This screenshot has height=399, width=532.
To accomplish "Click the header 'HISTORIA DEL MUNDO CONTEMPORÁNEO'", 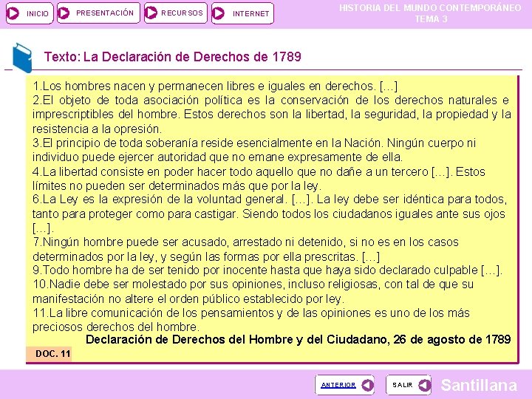I will click(x=430, y=8).
